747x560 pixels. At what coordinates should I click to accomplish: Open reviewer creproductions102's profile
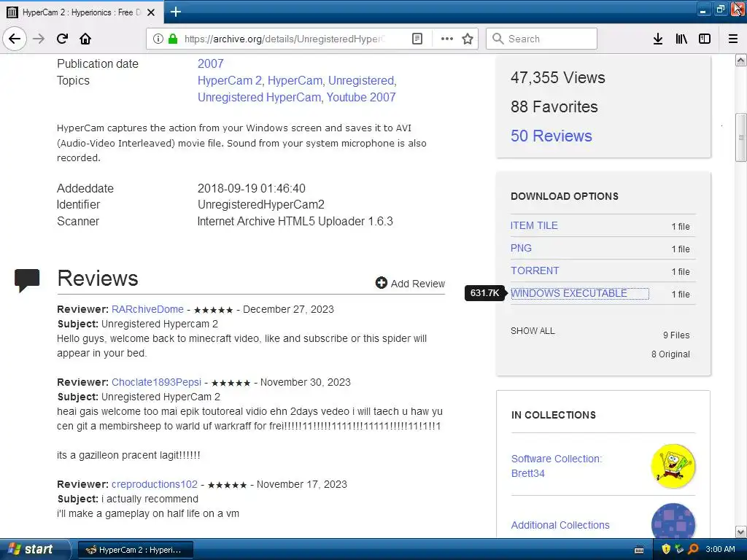pyautogui.click(x=155, y=484)
